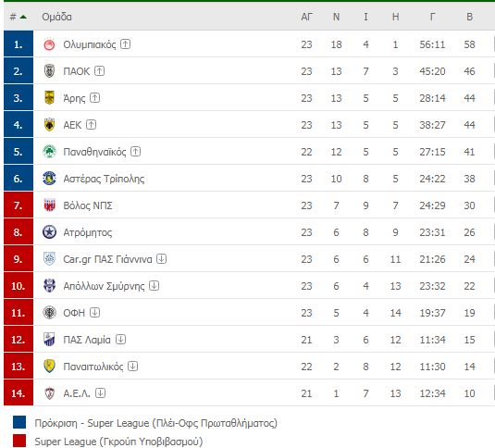Screen dimensions: 495x448
Task: Sort by the Γ goals column header
Action: pos(432,17)
